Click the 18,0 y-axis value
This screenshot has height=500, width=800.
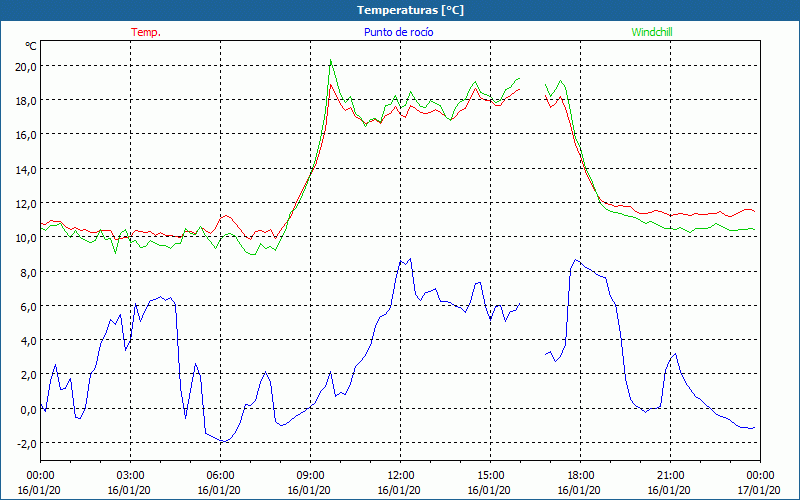click(x=26, y=101)
